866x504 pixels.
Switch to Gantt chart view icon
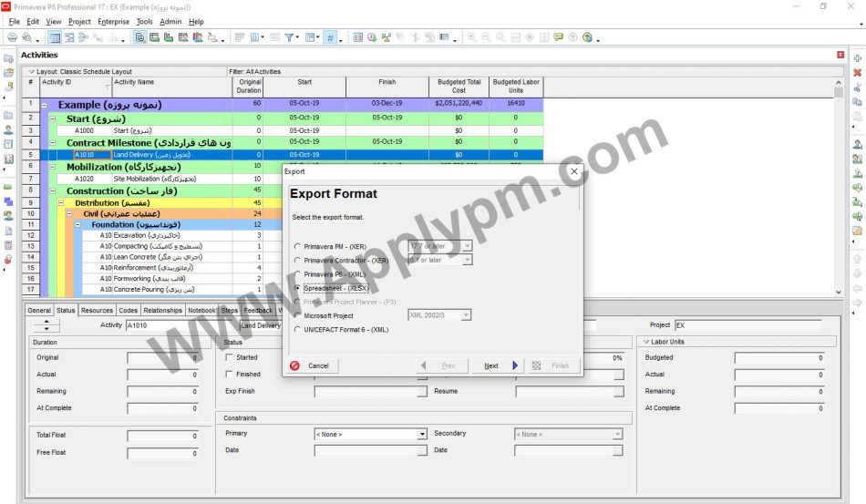point(69,37)
